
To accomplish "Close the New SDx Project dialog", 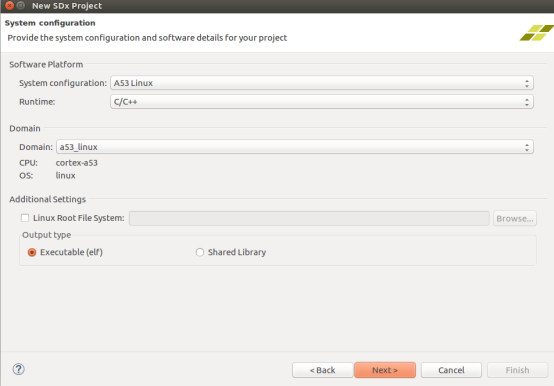I will point(10,5).
